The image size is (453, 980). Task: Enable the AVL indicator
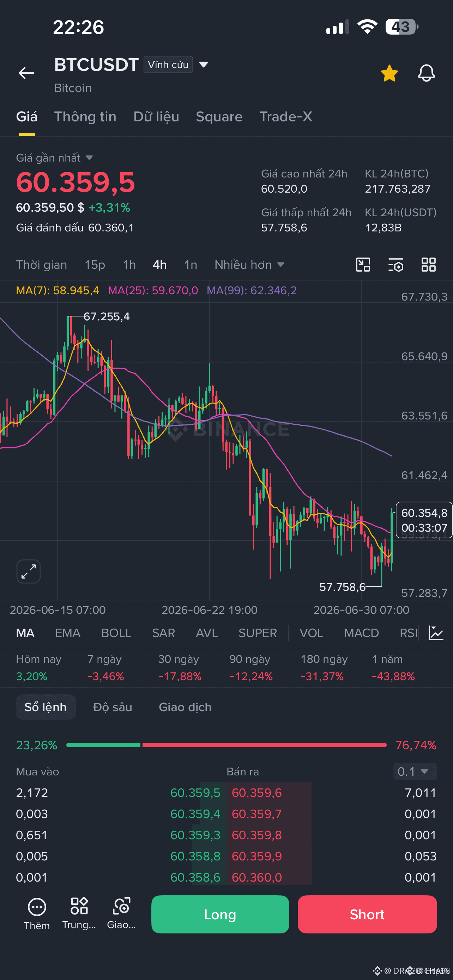click(x=207, y=633)
